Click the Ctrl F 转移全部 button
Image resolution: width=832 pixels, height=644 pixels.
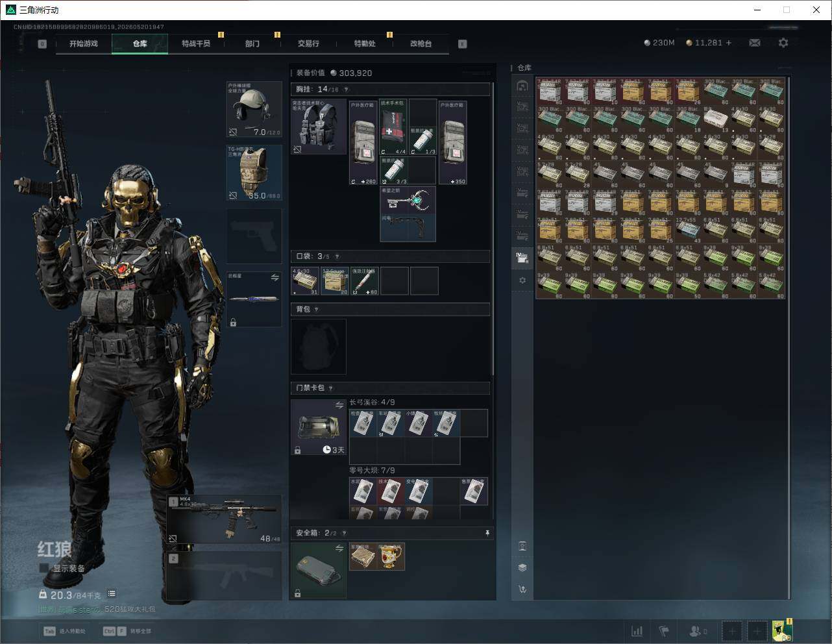127,631
